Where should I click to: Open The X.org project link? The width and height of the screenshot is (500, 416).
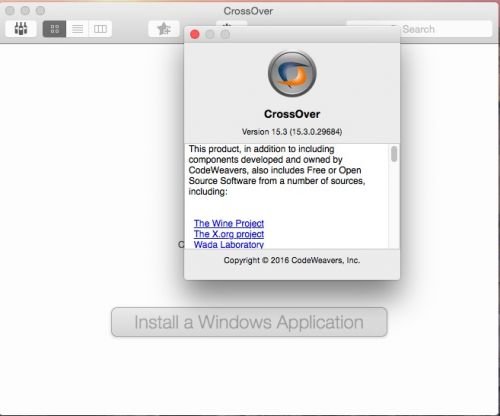(229, 234)
